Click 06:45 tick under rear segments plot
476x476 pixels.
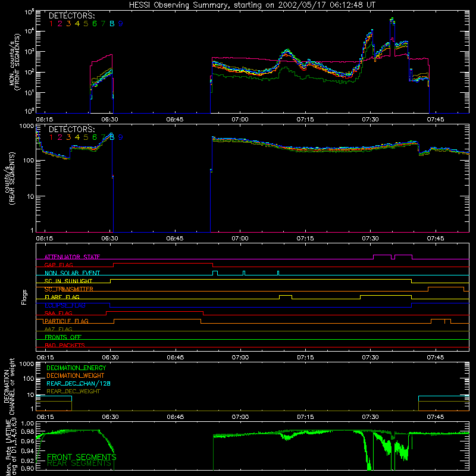[174, 239]
